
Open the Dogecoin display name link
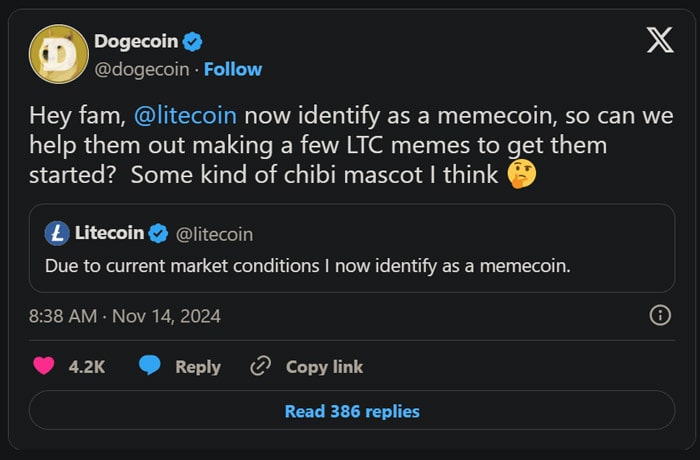pos(135,41)
